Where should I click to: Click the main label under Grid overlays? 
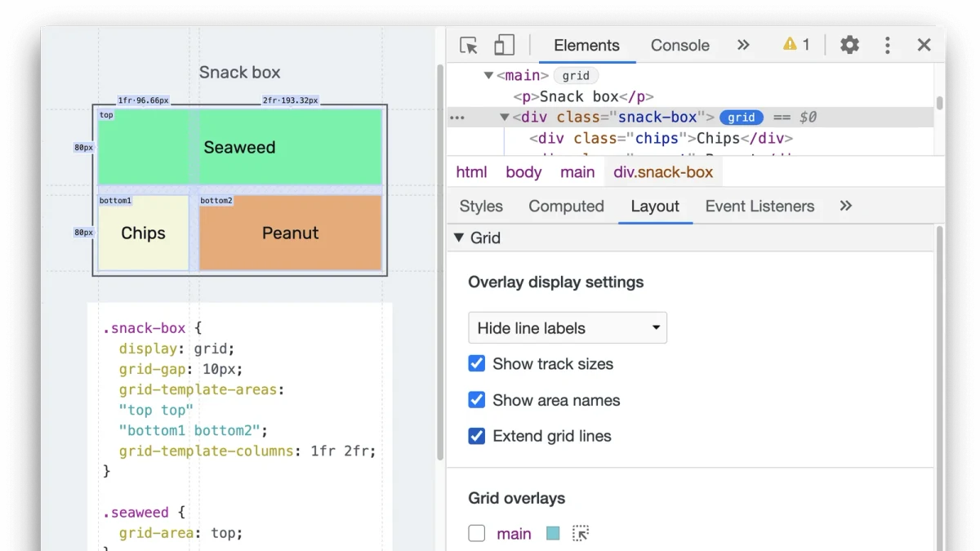[x=514, y=534]
